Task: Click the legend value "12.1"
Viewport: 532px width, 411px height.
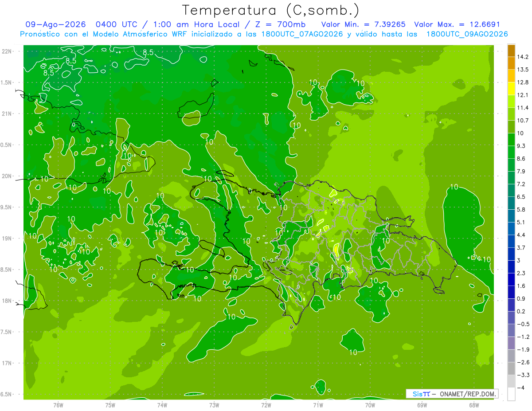Action: pyautogui.click(x=523, y=95)
